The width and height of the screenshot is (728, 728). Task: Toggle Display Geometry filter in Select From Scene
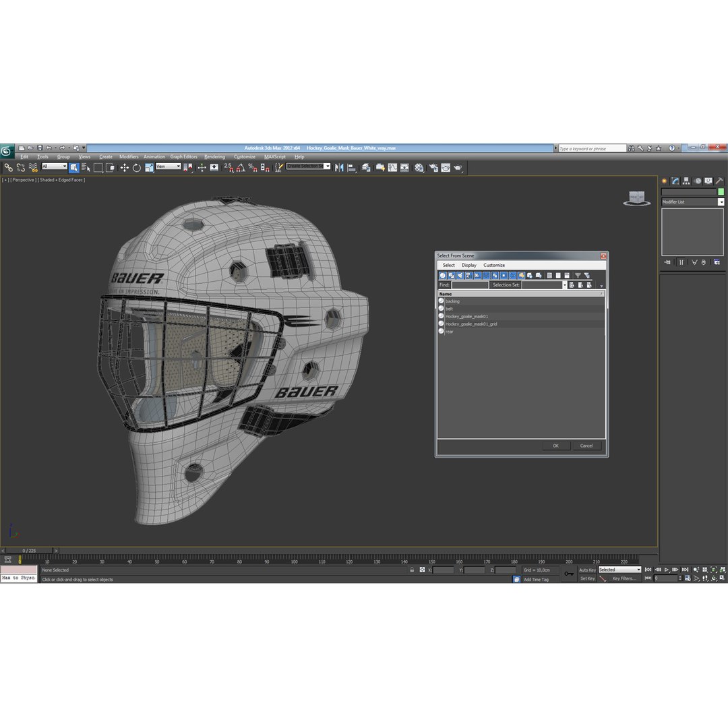pyautogui.click(x=442, y=276)
